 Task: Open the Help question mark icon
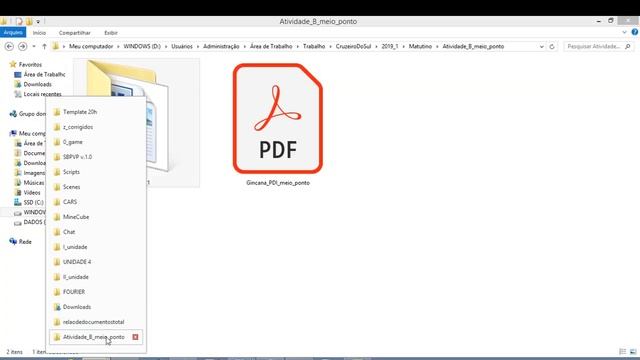click(635, 32)
